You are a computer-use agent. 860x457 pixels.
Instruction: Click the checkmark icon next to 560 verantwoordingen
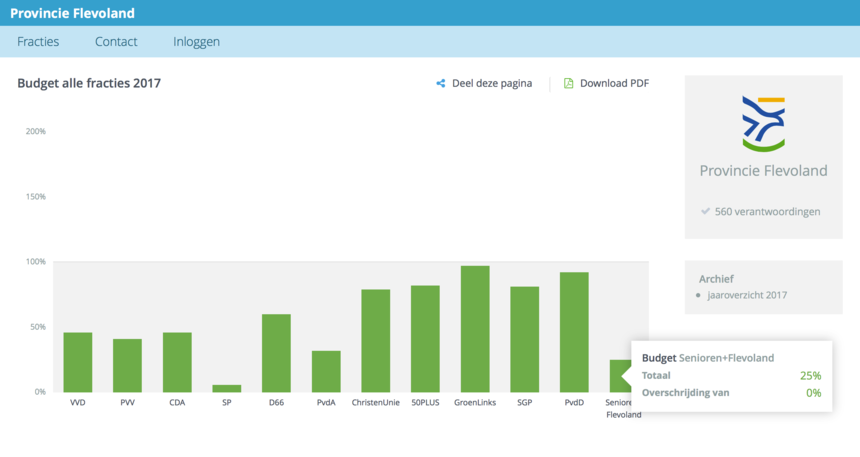705,211
